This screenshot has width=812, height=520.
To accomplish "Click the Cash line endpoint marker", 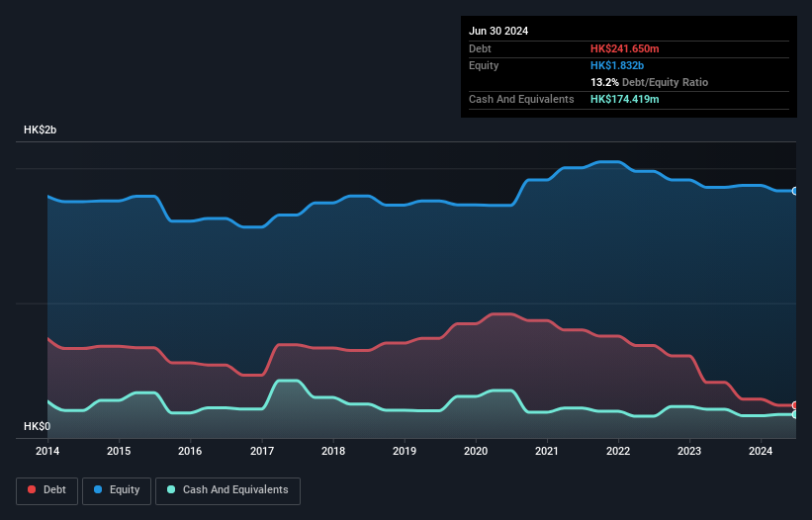I will (x=795, y=414).
